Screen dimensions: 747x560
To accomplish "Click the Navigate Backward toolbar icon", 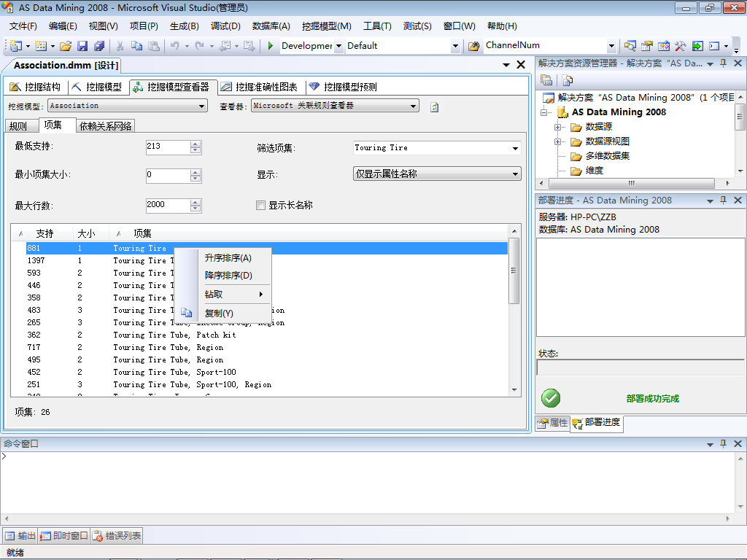I will (225, 46).
